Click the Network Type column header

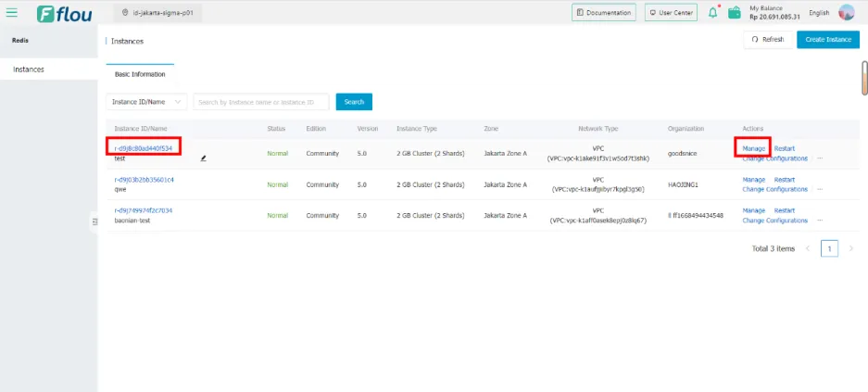click(598, 129)
